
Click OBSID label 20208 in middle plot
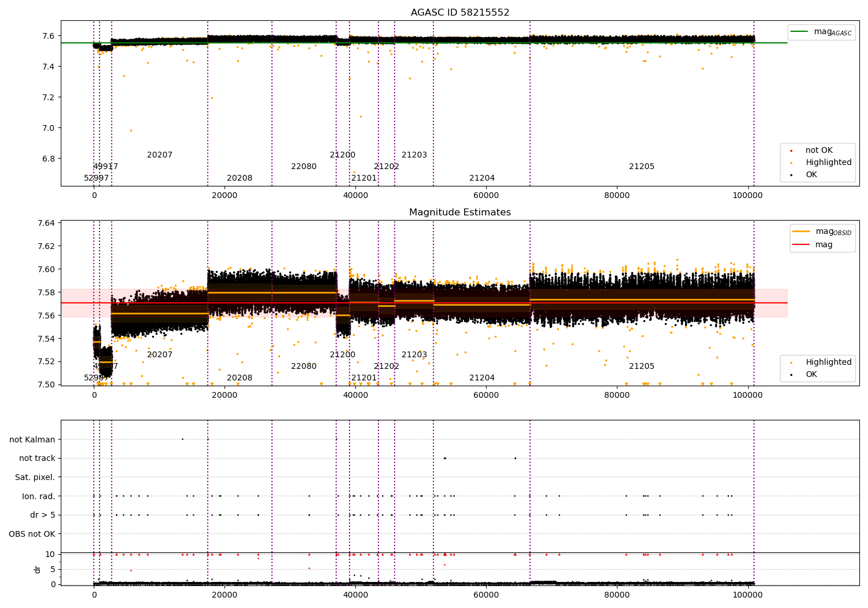pyautogui.click(x=240, y=378)
